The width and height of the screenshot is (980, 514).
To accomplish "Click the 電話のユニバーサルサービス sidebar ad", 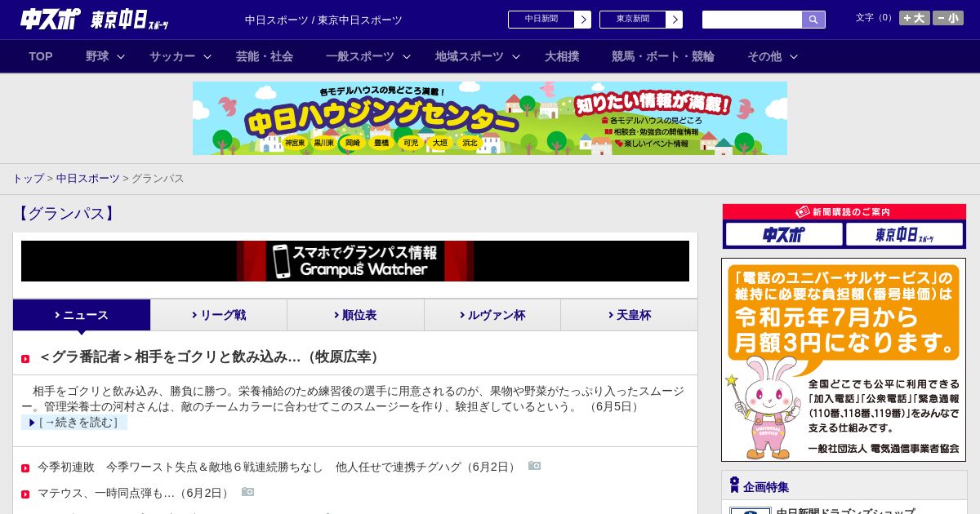I will 844,360.
